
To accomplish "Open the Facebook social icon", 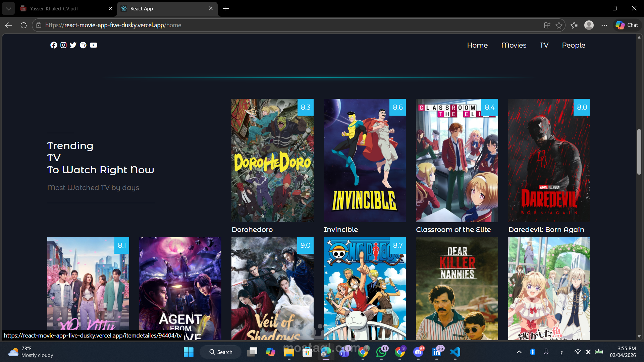I will tap(54, 45).
